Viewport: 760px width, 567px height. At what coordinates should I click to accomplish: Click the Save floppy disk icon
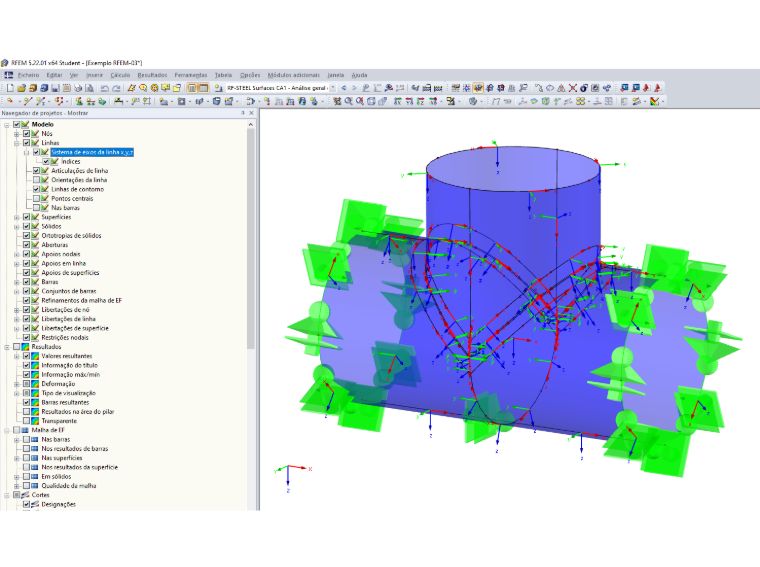[x=55, y=88]
